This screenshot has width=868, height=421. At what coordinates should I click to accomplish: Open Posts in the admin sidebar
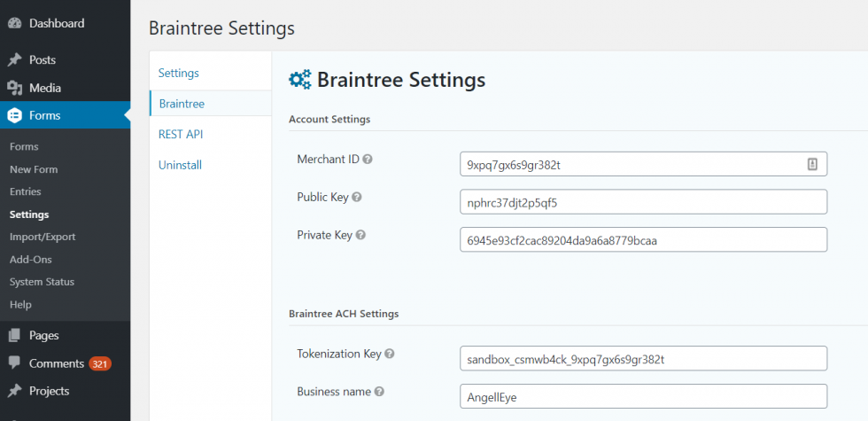(x=42, y=60)
